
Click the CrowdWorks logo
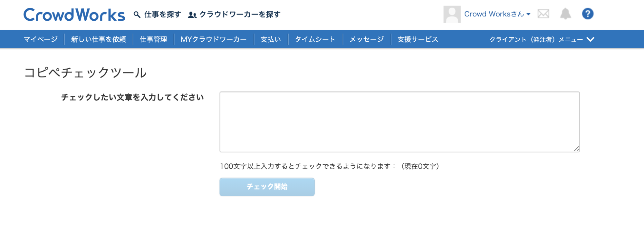74,15
